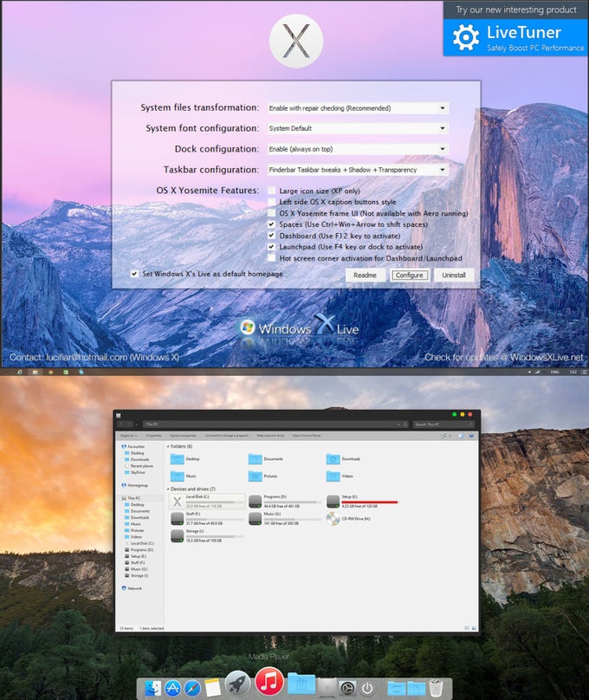Open Dock configuration dropdown

[358, 149]
